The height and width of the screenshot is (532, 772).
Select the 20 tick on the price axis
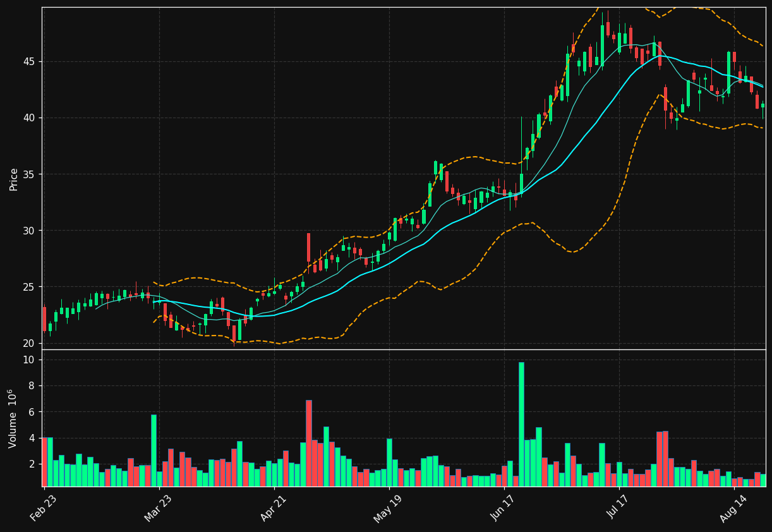click(x=30, y=343)
